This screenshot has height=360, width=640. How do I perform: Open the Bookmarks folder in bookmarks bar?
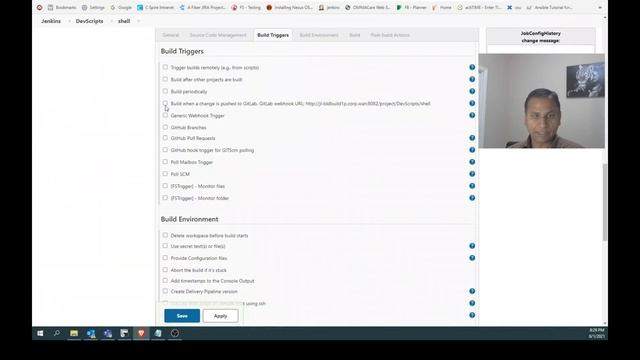point(62,7)
